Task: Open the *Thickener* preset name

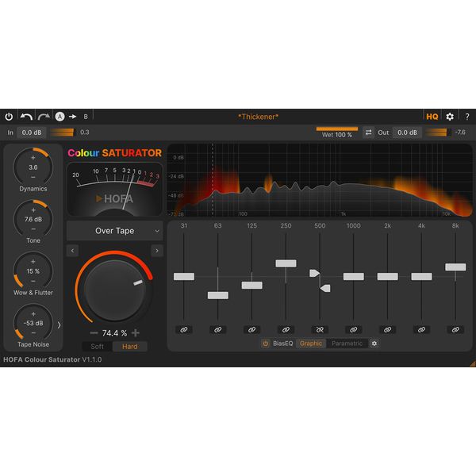Action: click(259, 117)
